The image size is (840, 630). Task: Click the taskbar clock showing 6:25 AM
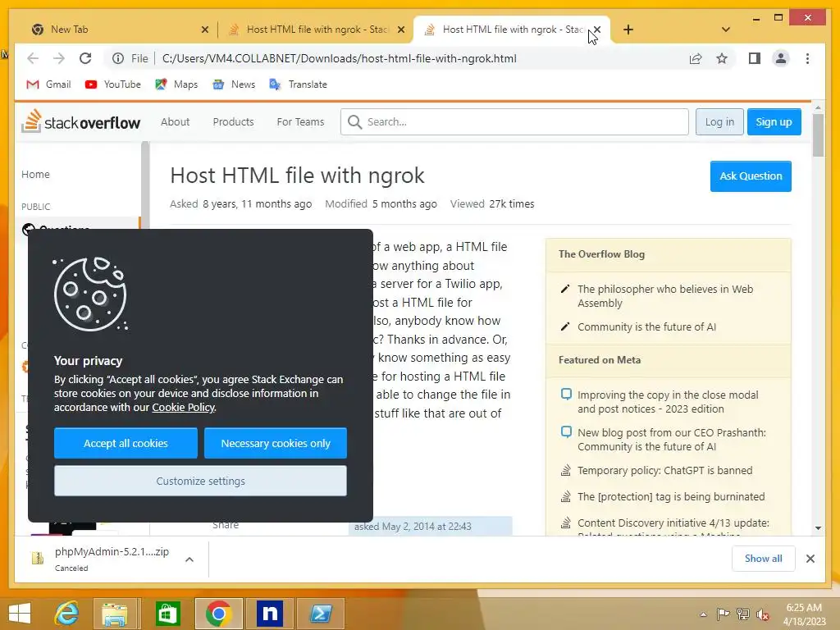click(x=803, y=614)
